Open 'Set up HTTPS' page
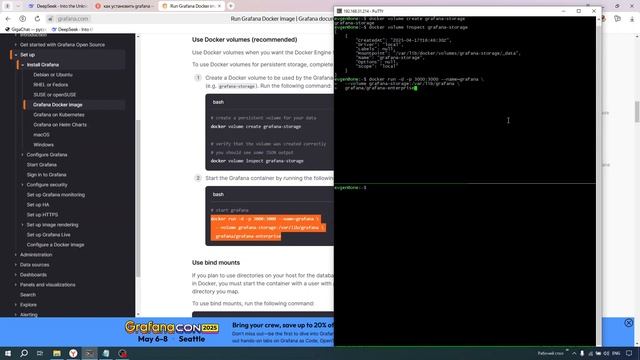The height and width of the screenshot is (360, 640). pyautogui.click(x=42, y=215)
